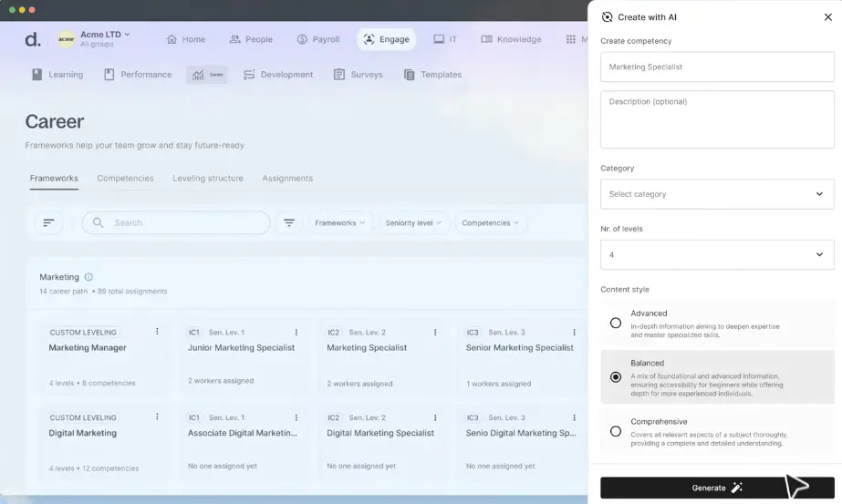Click the sort lines icon left of search
Image resolution: width=842 pixels, height=504 pixels.
pos(48,222)
